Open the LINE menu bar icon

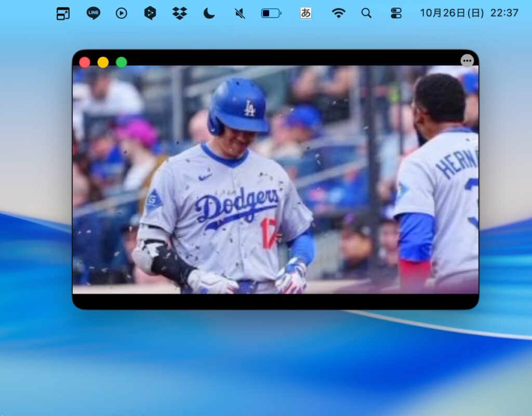tap(94, 14)
